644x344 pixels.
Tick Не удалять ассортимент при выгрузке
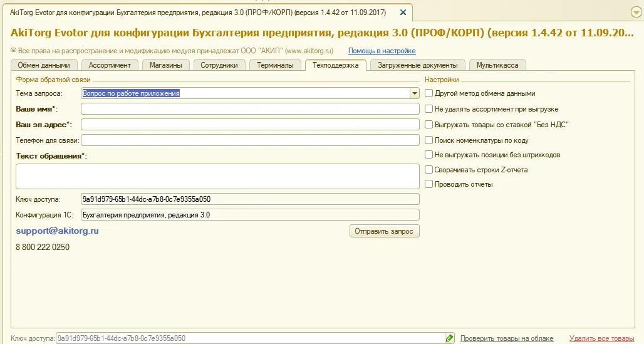coord(429,109)
